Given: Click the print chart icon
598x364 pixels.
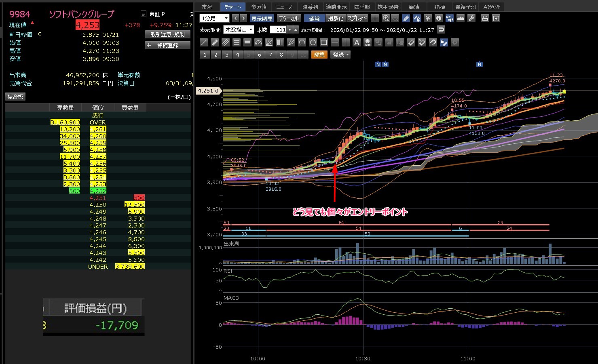Looking at the screenshot, I should click(x=485, y=18).
